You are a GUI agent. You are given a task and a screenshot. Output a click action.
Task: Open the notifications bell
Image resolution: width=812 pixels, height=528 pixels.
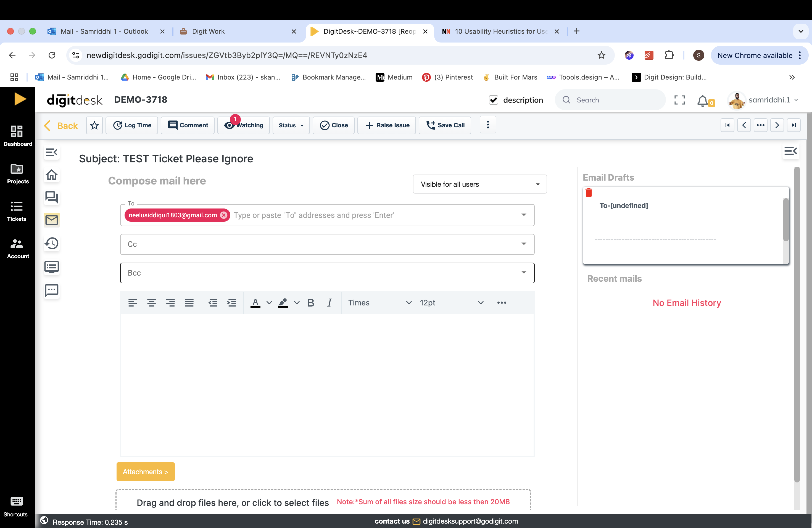702,101
